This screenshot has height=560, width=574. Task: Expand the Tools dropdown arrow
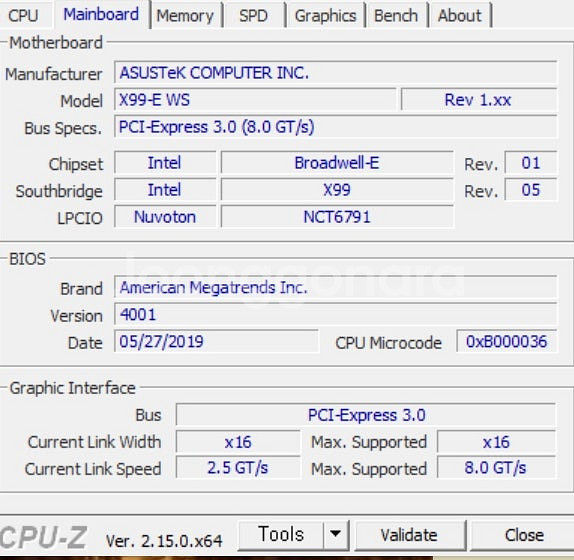(336, 534)
